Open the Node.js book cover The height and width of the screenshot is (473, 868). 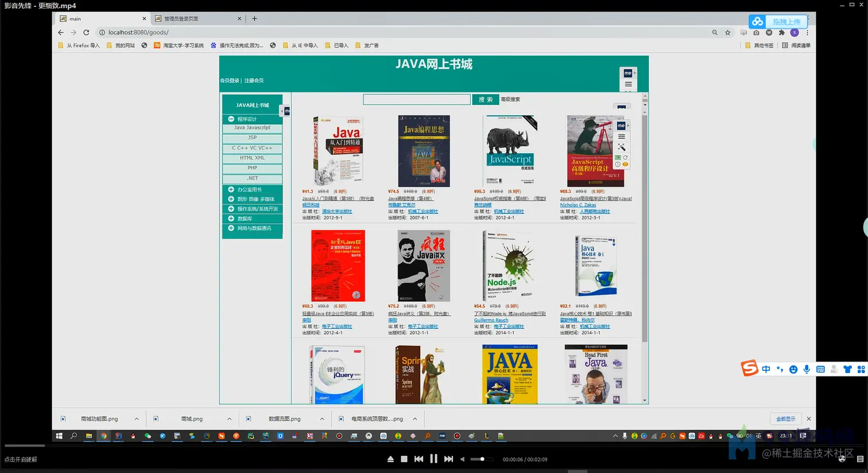coord(510,266)
